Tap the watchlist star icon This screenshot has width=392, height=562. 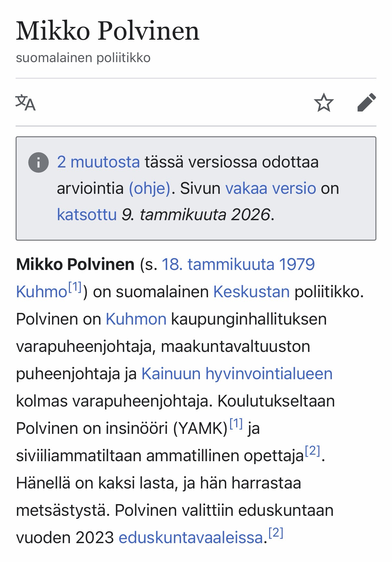324,102
